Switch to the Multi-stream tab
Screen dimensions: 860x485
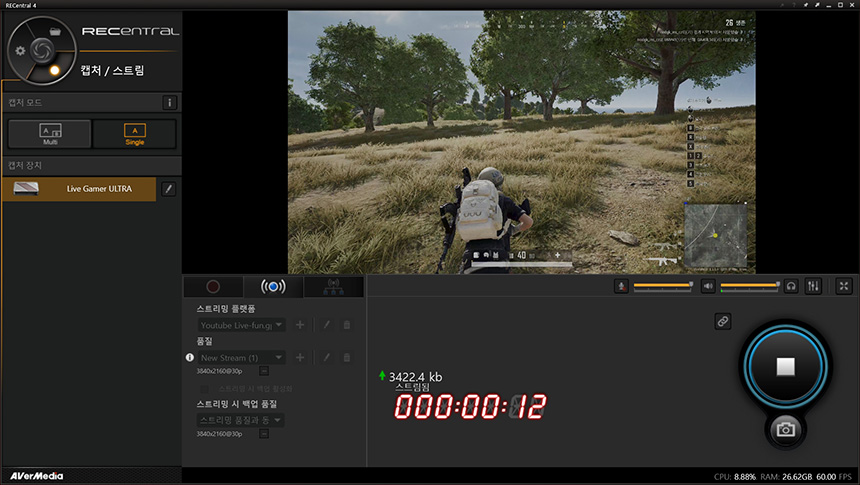(333, 286)
